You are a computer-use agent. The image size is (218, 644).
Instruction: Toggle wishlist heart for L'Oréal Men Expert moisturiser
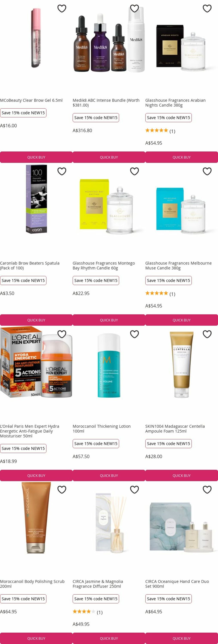[x=62, y=334]
